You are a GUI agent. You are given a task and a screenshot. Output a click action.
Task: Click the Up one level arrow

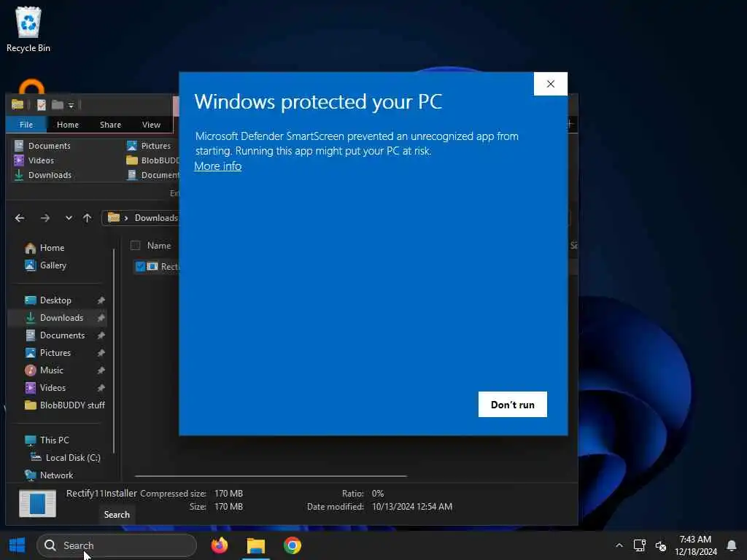pos(88,218)
